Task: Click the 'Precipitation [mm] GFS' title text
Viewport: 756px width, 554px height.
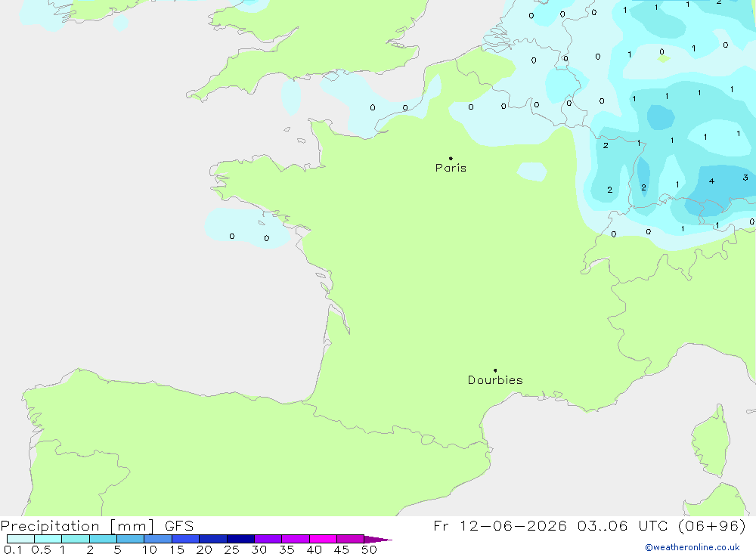Action: pos(97,526)
